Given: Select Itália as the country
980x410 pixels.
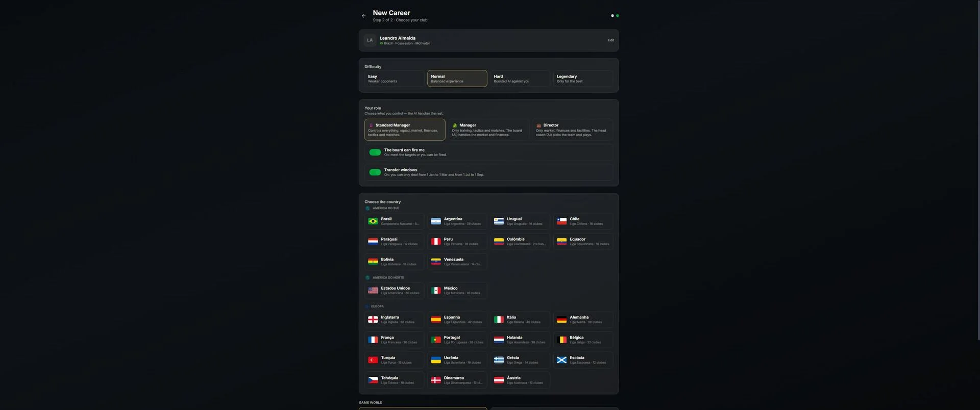Looking at the screenshot, I should coord(520,320).
